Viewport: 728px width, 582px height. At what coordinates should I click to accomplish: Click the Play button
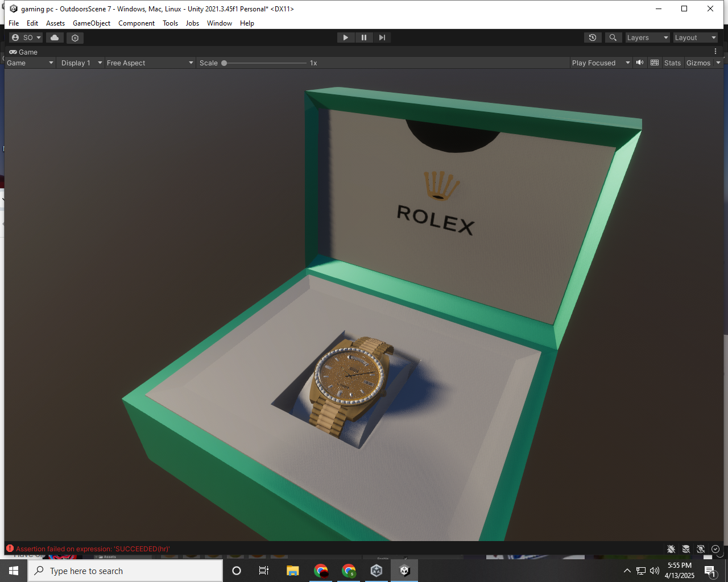pos(346,37)
